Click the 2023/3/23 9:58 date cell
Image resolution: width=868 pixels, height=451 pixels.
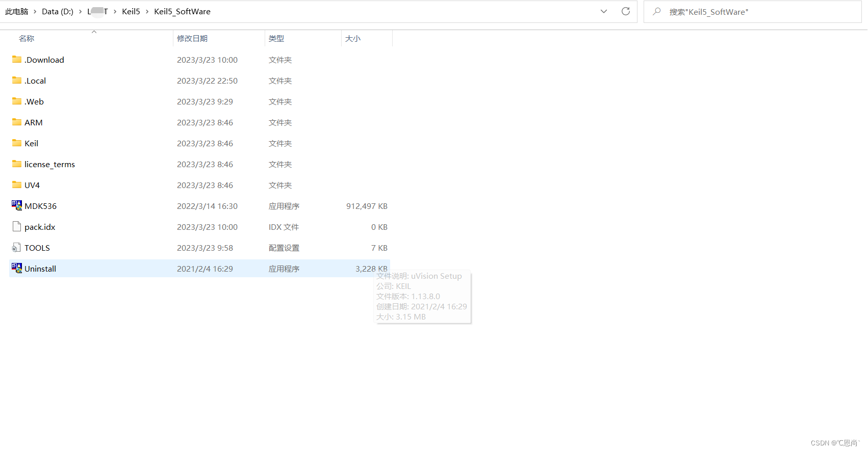205,248
